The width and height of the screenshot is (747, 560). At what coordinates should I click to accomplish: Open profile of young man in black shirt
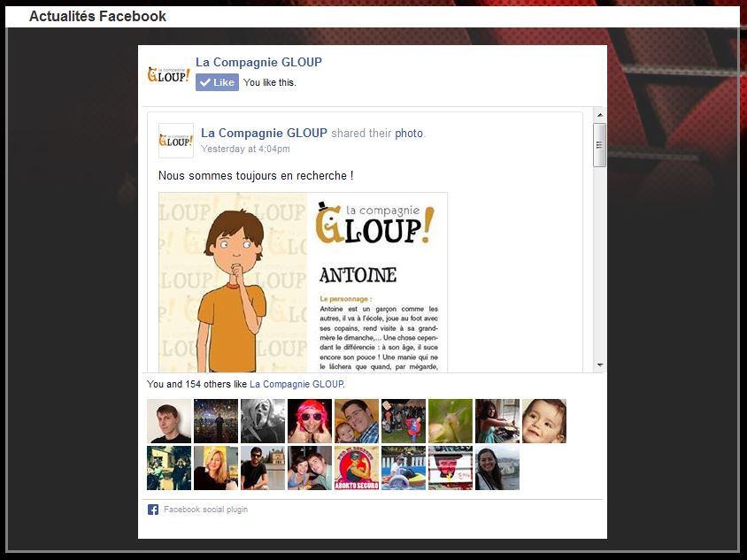point(169,421)
